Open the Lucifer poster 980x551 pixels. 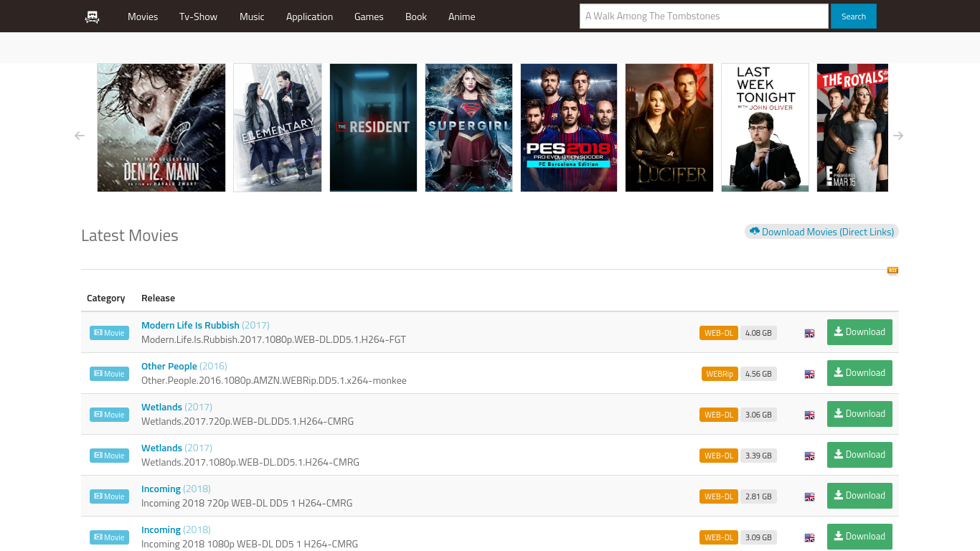point(669,128)
